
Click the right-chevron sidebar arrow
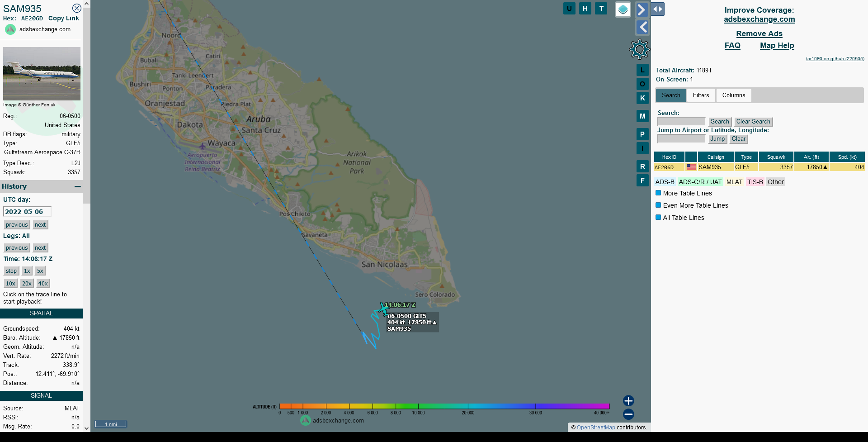tap(642, 10)
